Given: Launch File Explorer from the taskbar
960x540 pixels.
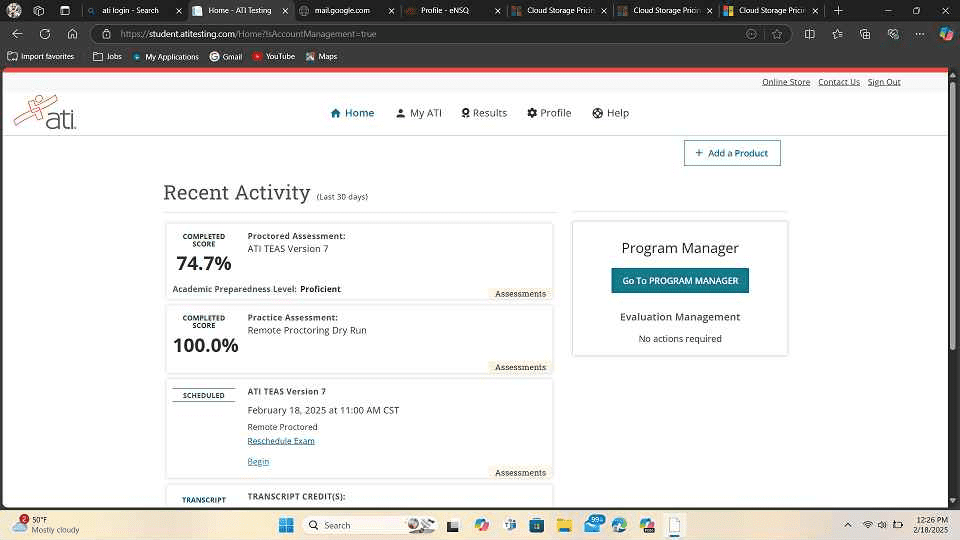Looking at the screenshot, I should 563,525.
